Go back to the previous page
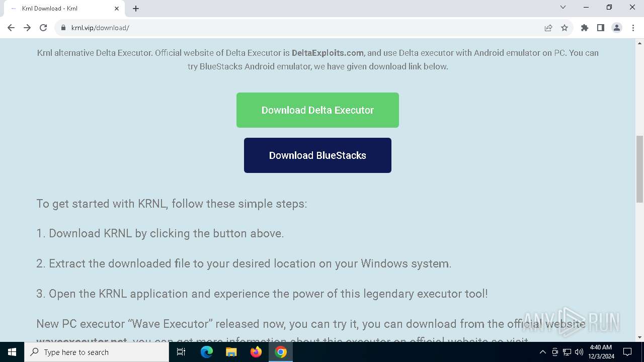This screenshot has width=644, height=362. point(11,28)
